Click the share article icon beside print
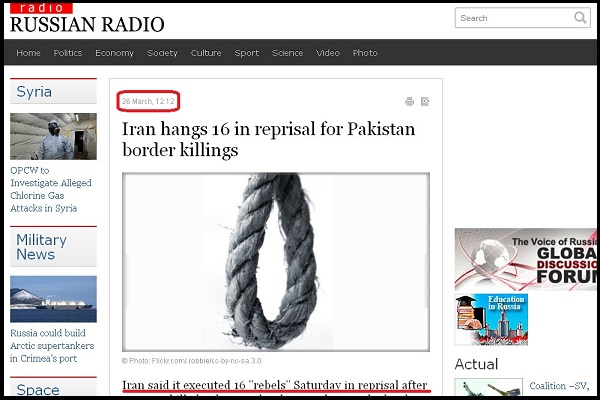The width and height of the screenshot is (600, 400). pos(425,101)
